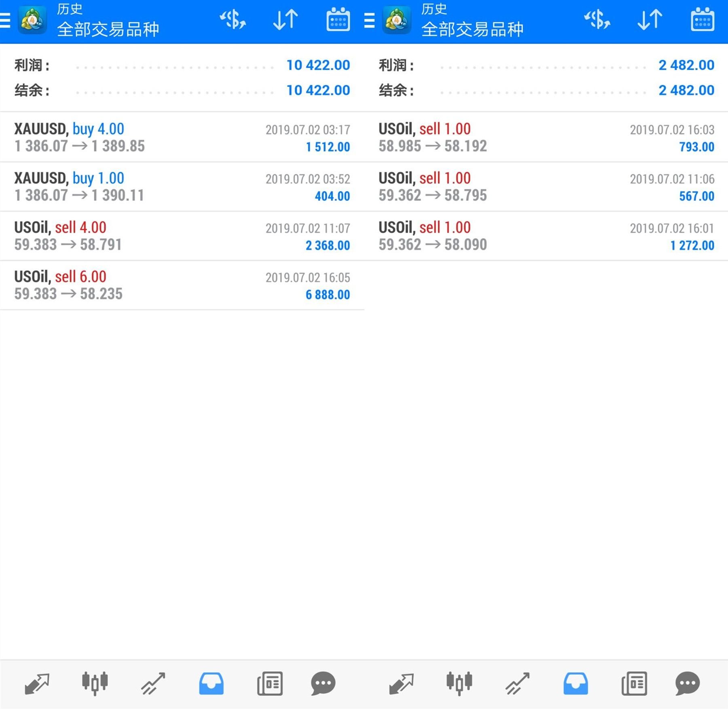Open Chart candlestick tab, left bottom bar
The height and width of the screenshot is (709, 728).
95,684
